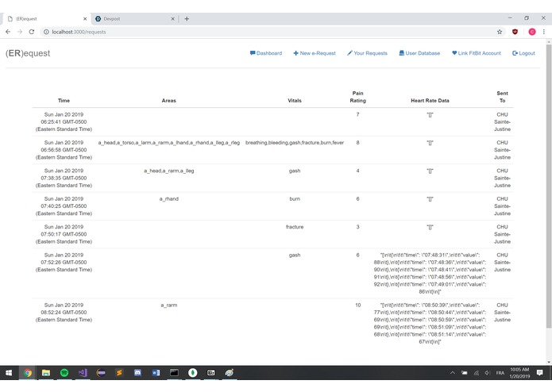Click heart rate data starting 08:50:39
Screen dimensions: 552x392
[430, 323]
